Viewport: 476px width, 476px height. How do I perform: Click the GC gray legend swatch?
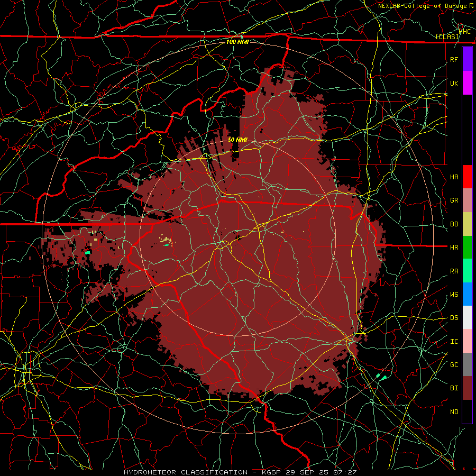(467, 364)
